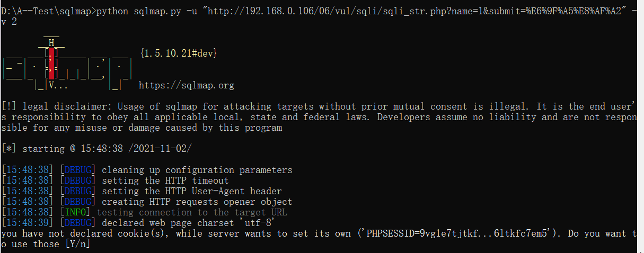Screen dimensions: 644x253
Task: Click the DEBUG tag on the 'declared web page charset' line
Action: 77,223
